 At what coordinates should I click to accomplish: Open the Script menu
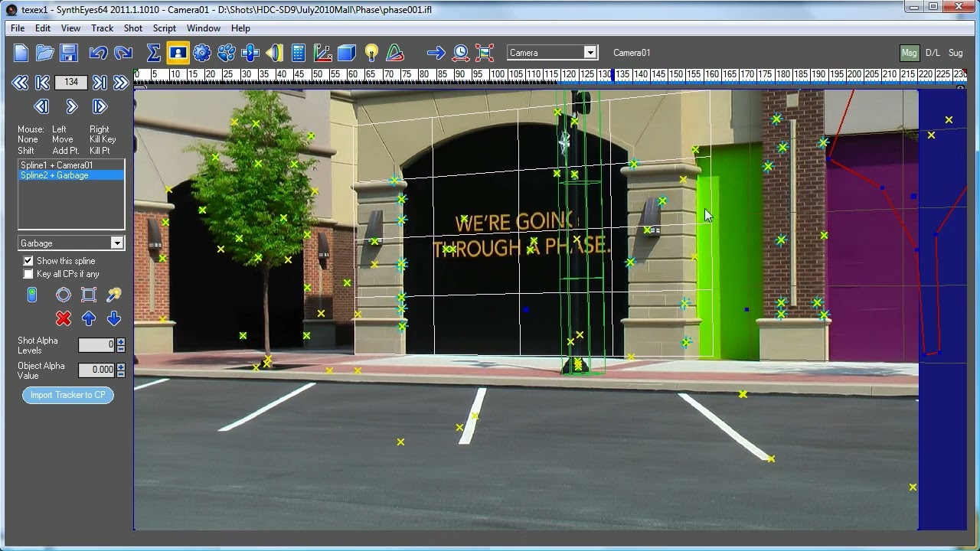point(165,28)
